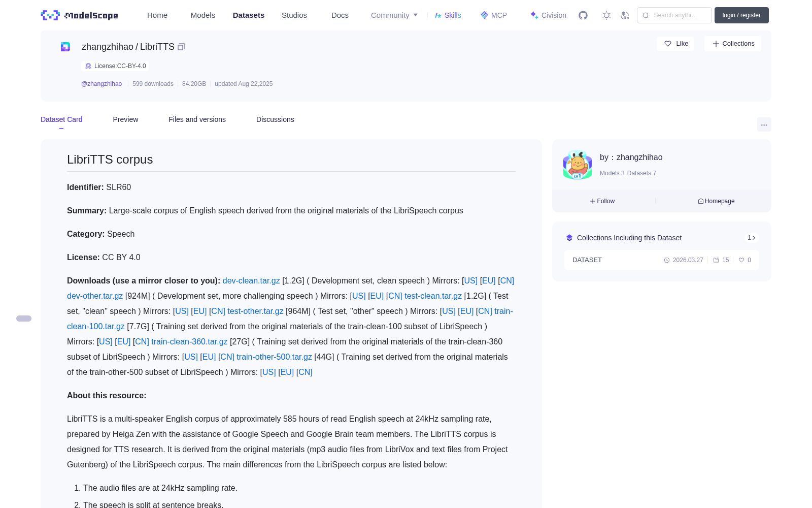Open the MCP page
This screenshot has height=508, width=812.
pyautogui.click(x=493, y=15)
